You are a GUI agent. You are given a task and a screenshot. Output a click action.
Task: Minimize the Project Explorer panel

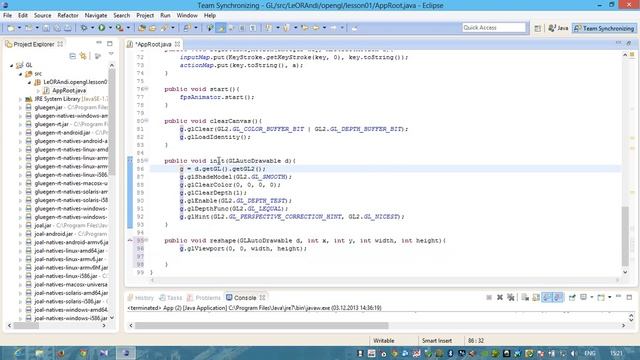[99, 43]
